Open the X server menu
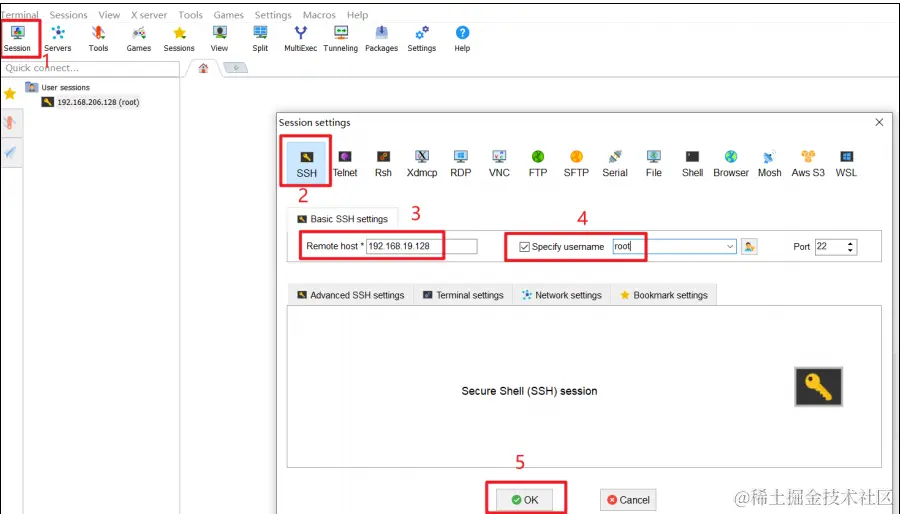The image size is (900, 514). tap(149, 15)
